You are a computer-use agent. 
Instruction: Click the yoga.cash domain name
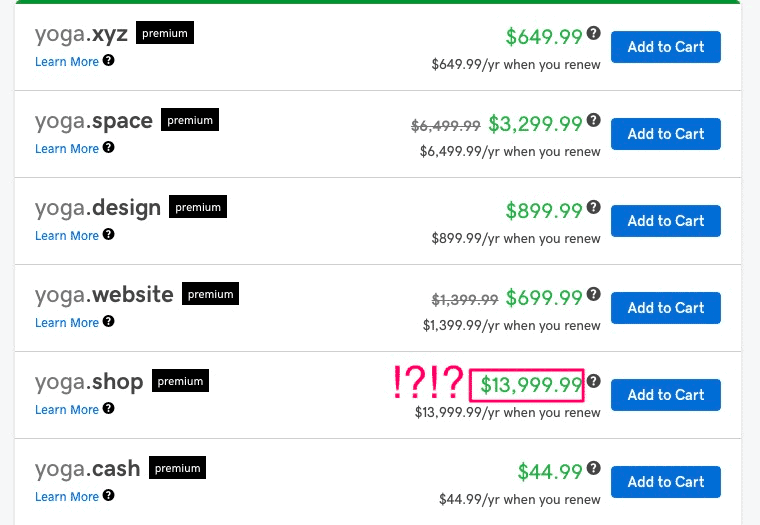coord(87,469)
